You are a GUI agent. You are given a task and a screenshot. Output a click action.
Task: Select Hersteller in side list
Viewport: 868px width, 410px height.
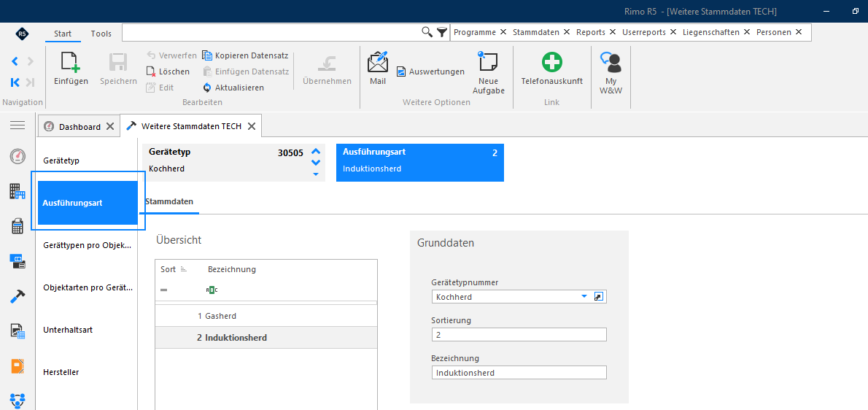coord(87,372)
